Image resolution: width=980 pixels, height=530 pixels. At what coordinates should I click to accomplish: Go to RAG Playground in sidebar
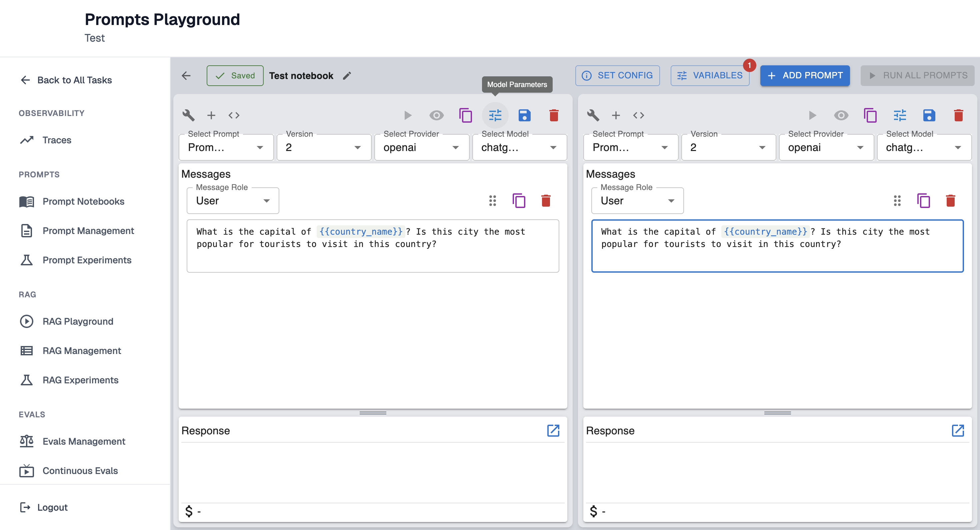[x=78, y=321]
